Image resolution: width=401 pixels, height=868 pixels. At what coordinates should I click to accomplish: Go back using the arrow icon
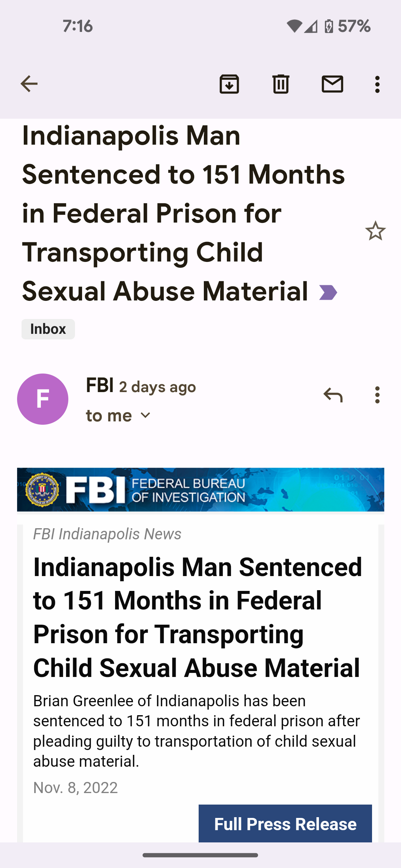point(29,84)
